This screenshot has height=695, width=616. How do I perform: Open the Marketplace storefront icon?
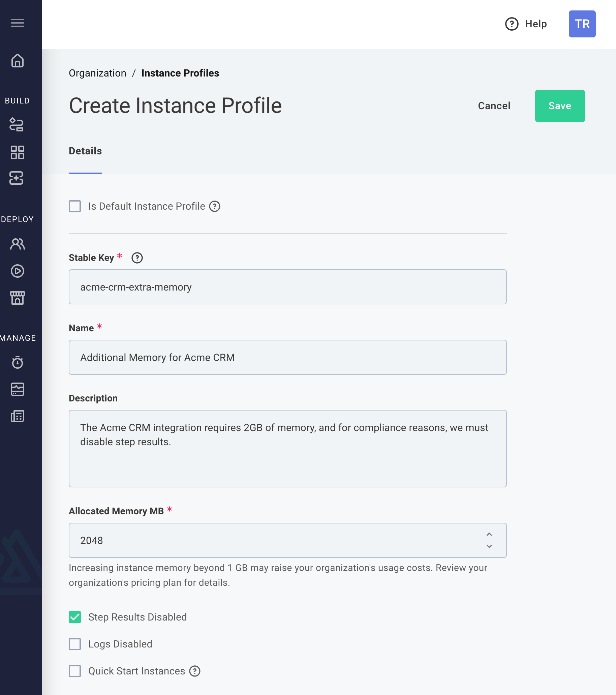click(x=17, y=298)
